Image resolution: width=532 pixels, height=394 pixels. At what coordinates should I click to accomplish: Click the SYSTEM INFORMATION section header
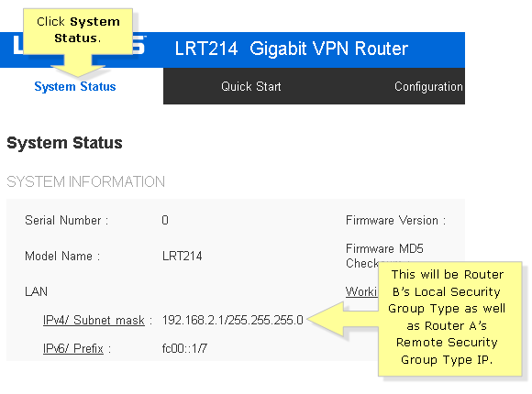pyautogui.click(x=85, y=181)
